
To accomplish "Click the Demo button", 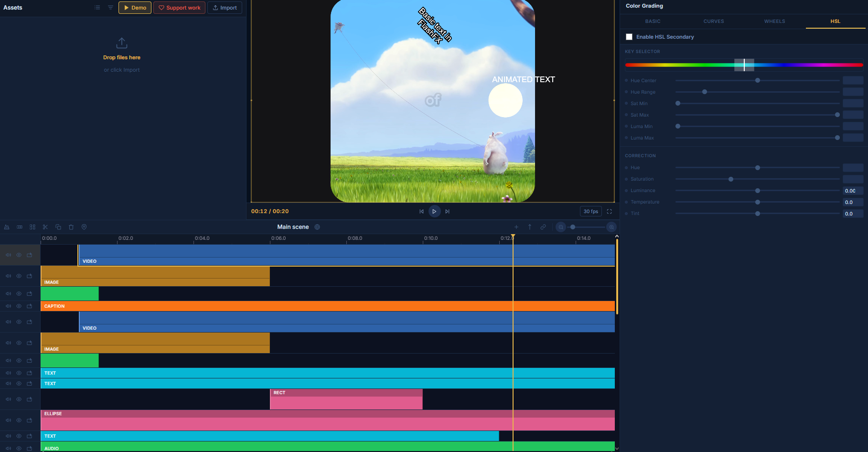I will [134, 8].
